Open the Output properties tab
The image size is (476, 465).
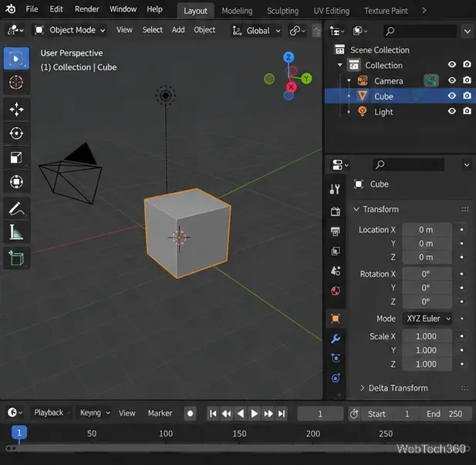(335, 231)
